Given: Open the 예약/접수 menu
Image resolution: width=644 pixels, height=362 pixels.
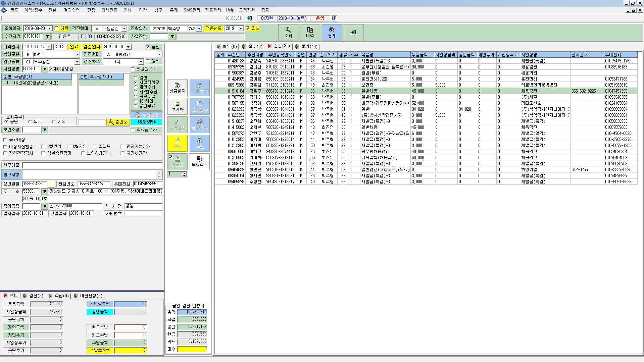Looking at the screenshot, I should click(33, 10).
